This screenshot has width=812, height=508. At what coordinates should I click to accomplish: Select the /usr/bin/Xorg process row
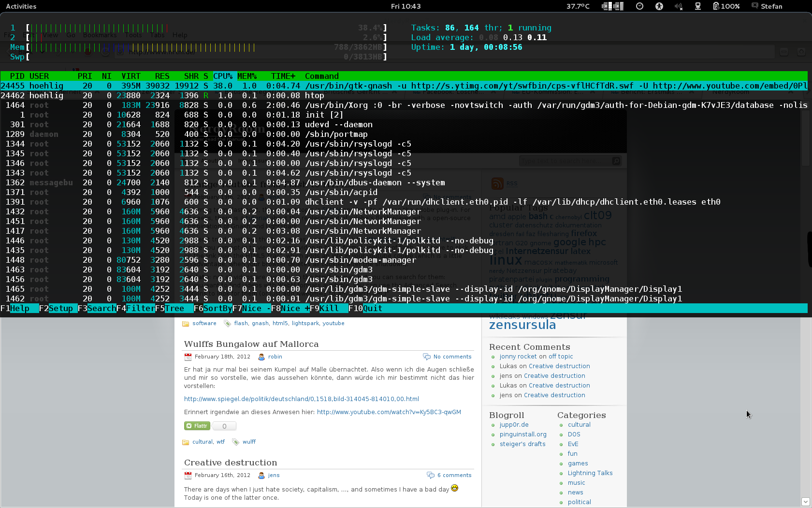pyautogui.click(x=404, y=105)
